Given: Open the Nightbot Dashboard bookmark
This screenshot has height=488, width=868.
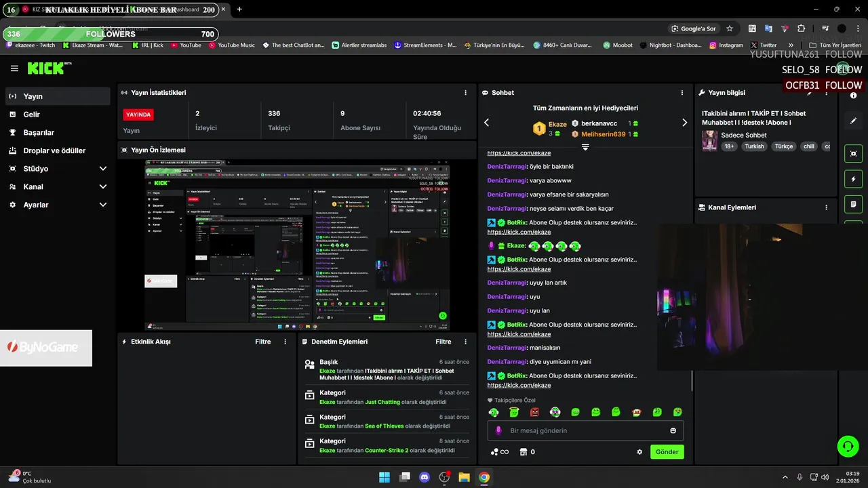Looking at the screenshot, I should tap(671, 45).
